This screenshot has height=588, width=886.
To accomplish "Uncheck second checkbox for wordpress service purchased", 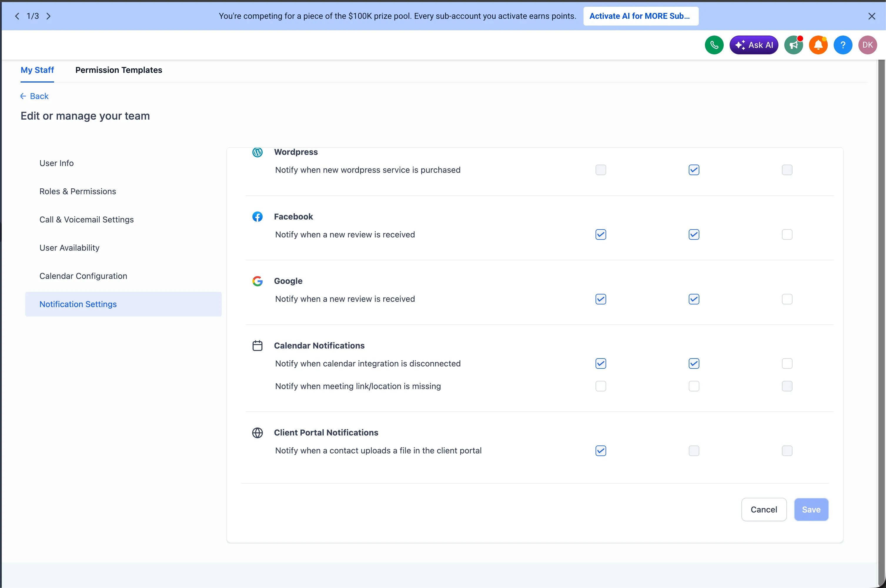I will (693, 170).
